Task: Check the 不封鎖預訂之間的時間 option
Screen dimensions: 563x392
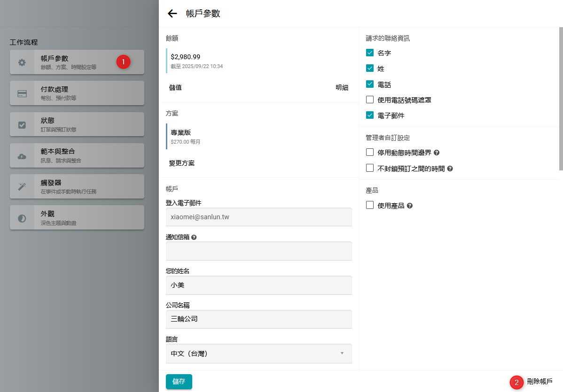Action: [x=370, y=168]
